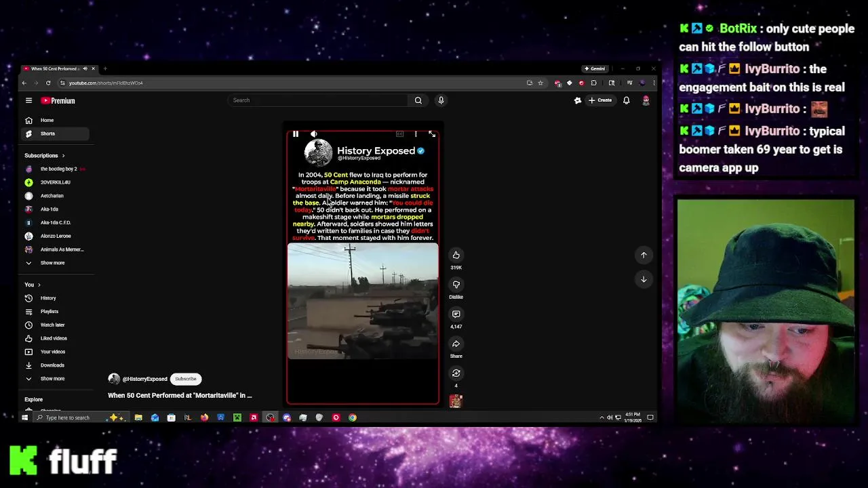This screenshot has width=868, height=488.
Task: Open the Chrome three-dot menu
Action: point(654,83)
